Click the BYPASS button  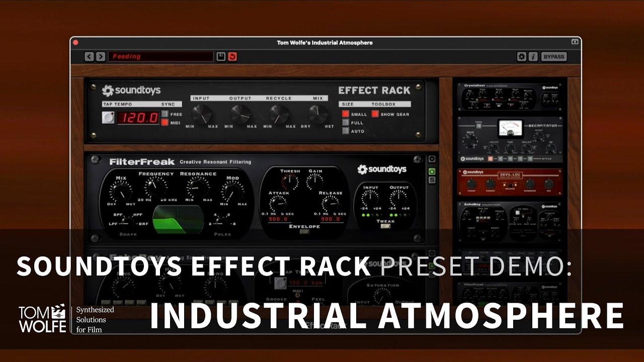tap(554, 57)
